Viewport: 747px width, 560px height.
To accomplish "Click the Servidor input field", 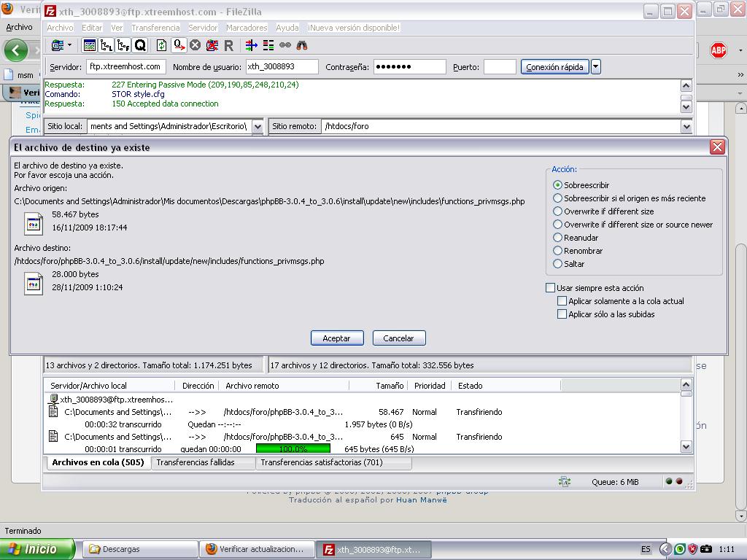I will click(125, 66).
